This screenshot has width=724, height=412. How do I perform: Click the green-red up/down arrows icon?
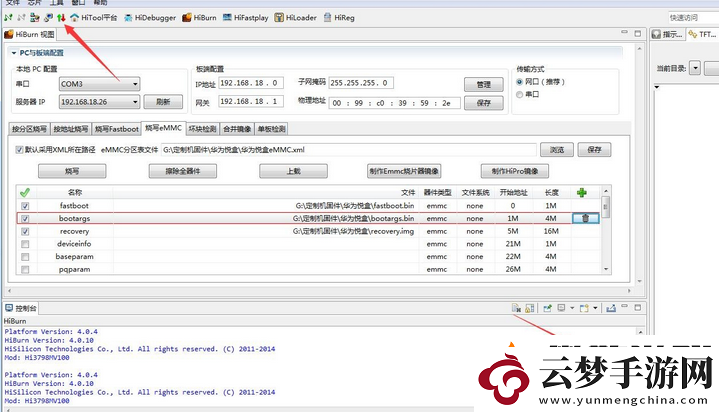[61, 18]
